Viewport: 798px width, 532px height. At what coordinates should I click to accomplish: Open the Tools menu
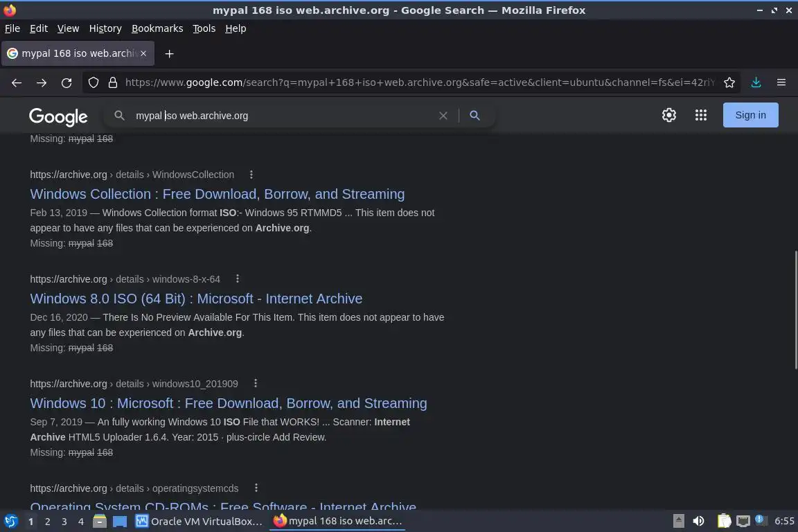[x=204, y=28]
